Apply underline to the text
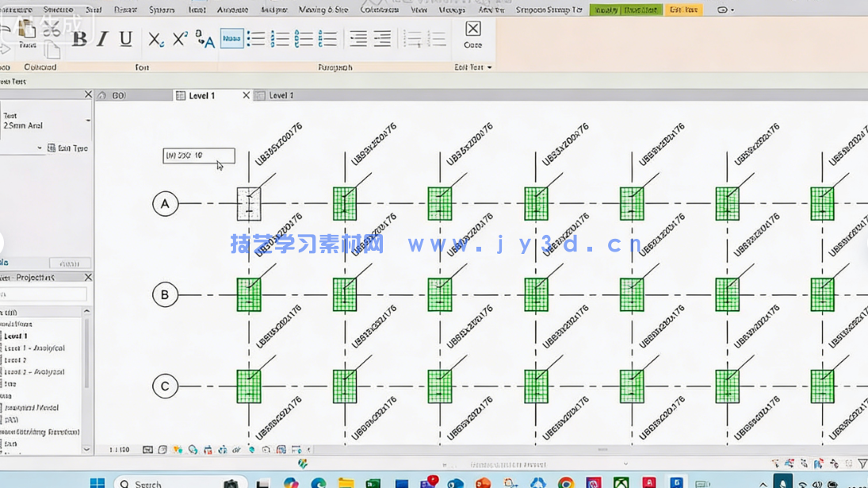Screen dimensions: 868x488 (x=125, y=39)
